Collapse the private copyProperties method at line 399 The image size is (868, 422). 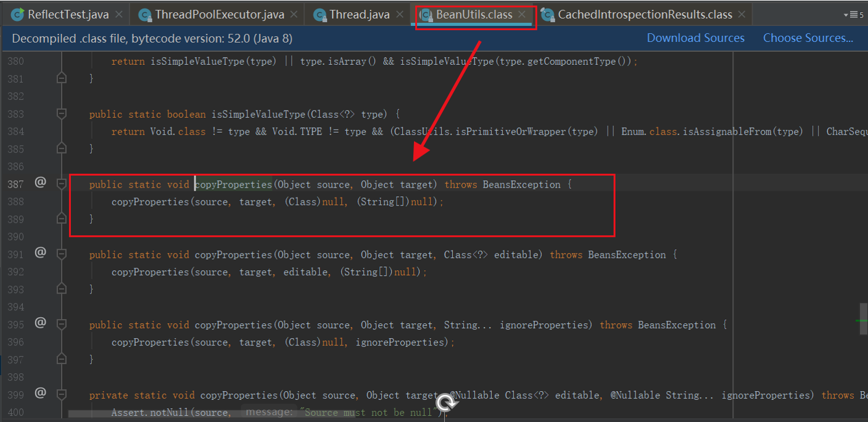(x=61, y=395)
